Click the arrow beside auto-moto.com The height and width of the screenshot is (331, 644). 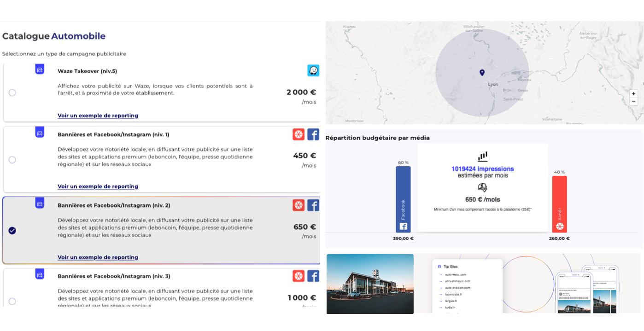pyautogui.click(x=441, y=275)
